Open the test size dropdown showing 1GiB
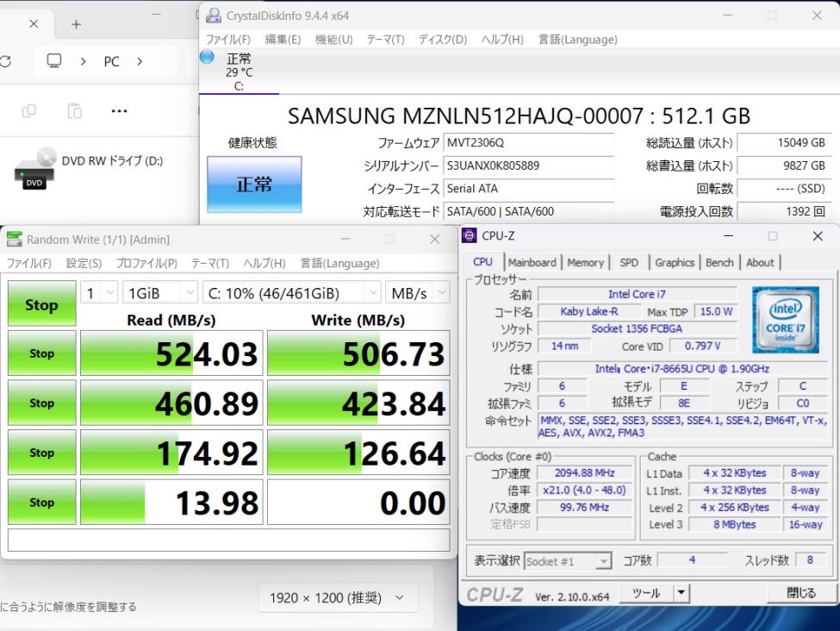840x631 pixels. point(160,293)
